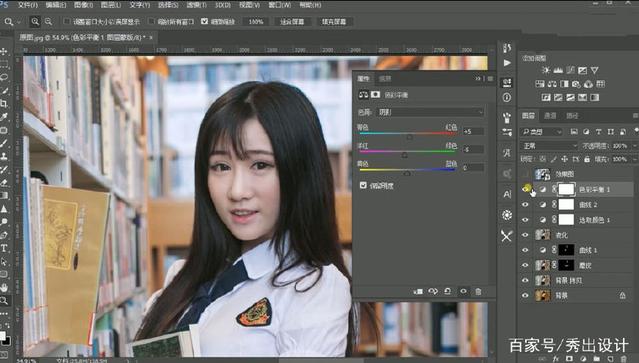Click the cyan-red slider handle

coord(410,137)
